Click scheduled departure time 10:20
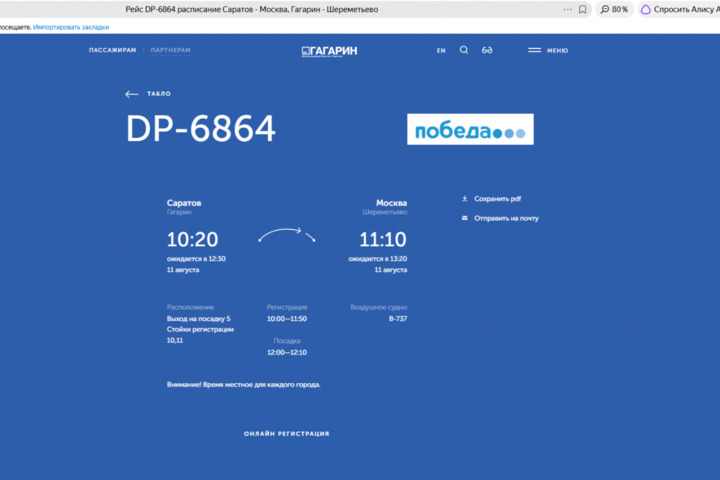This screenshot has height=480, width=720. click(192, 239)
